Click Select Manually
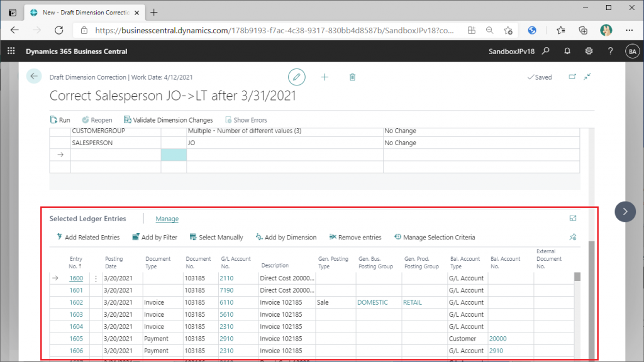 216,237
